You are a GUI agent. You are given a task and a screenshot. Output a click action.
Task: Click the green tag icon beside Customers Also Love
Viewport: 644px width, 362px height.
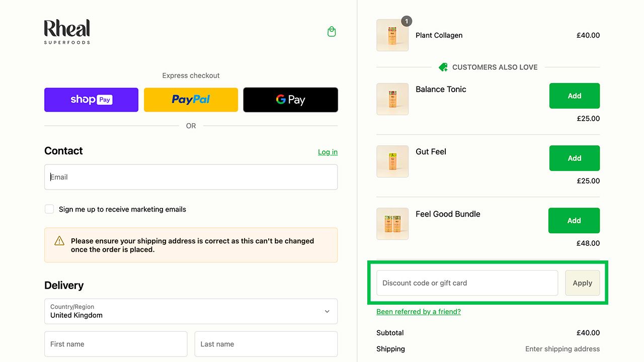[x=443, y=67]
